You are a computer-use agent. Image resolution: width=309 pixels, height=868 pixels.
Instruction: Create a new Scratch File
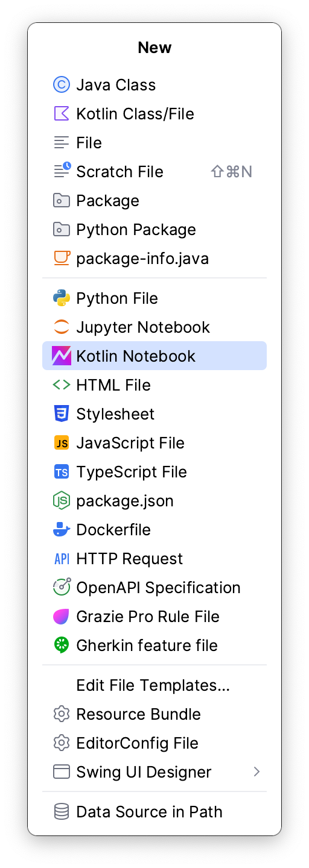pyautogui.click(x=154, y=172)
